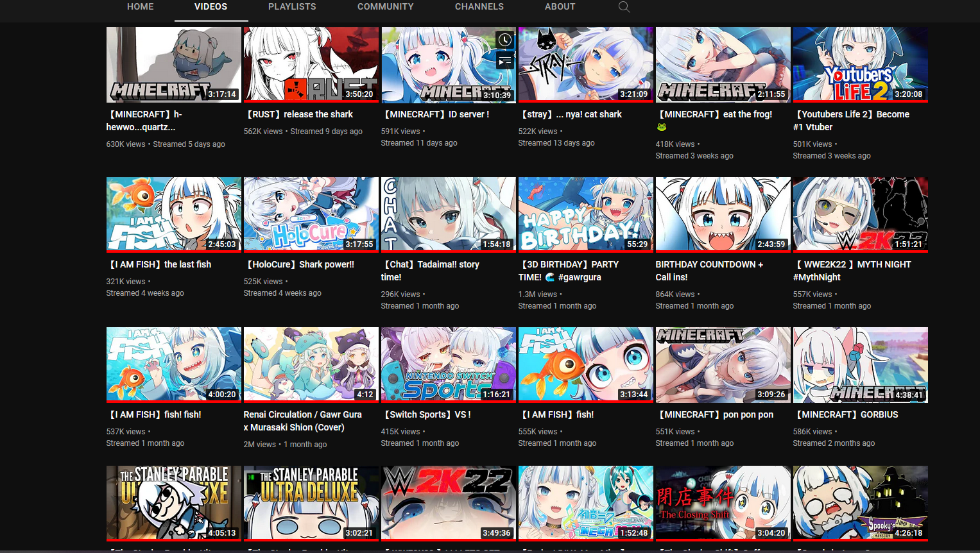The image size is (980, 553).
Task: Open '[RUST] release the shark' title
Action: coord(298,114)
